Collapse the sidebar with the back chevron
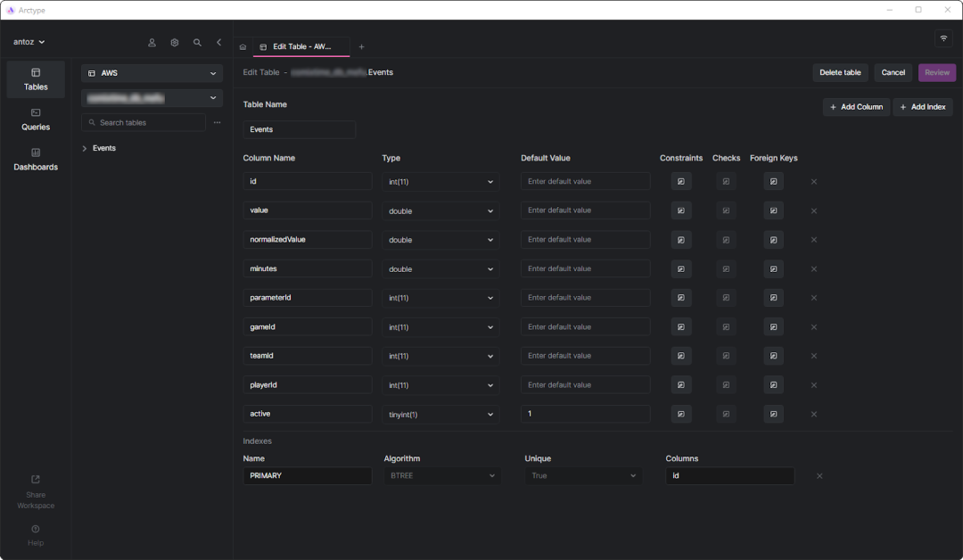The width and height of the screenshot is (963, 560). click(219, 43)
